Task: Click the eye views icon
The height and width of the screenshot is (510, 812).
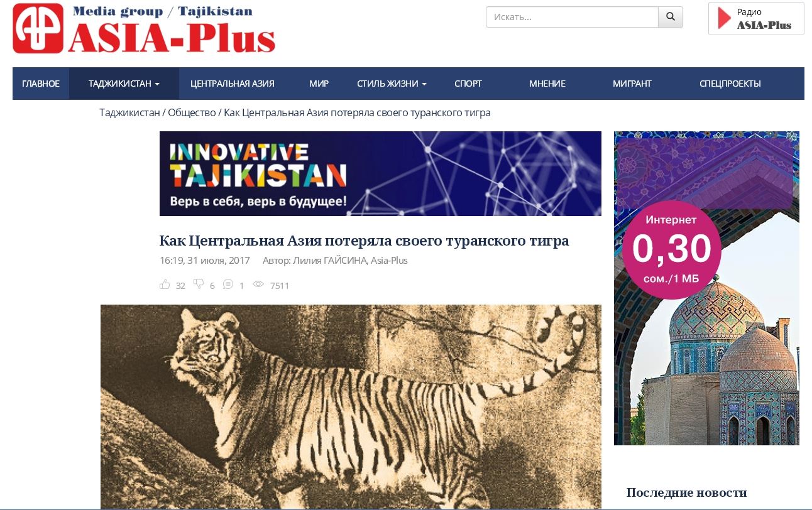Action: (x=258, y=285)
